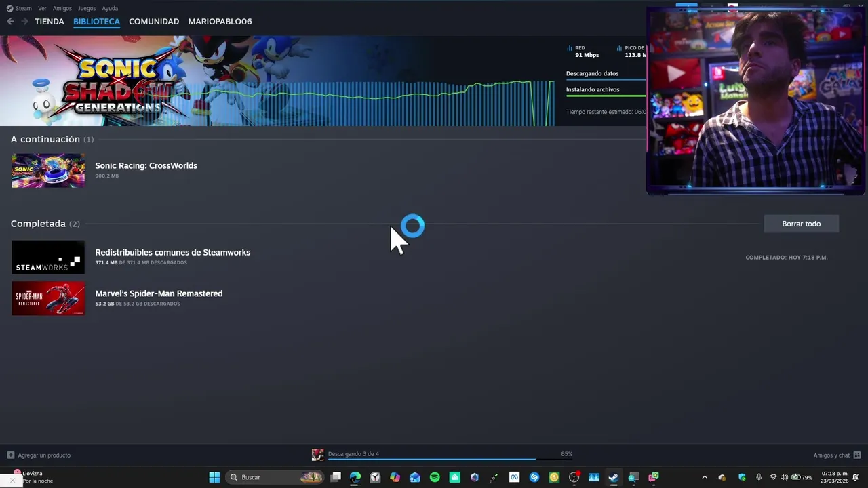Click the 900.2 MB size text
The image size is (868, 488).
(x=106, y=176)
